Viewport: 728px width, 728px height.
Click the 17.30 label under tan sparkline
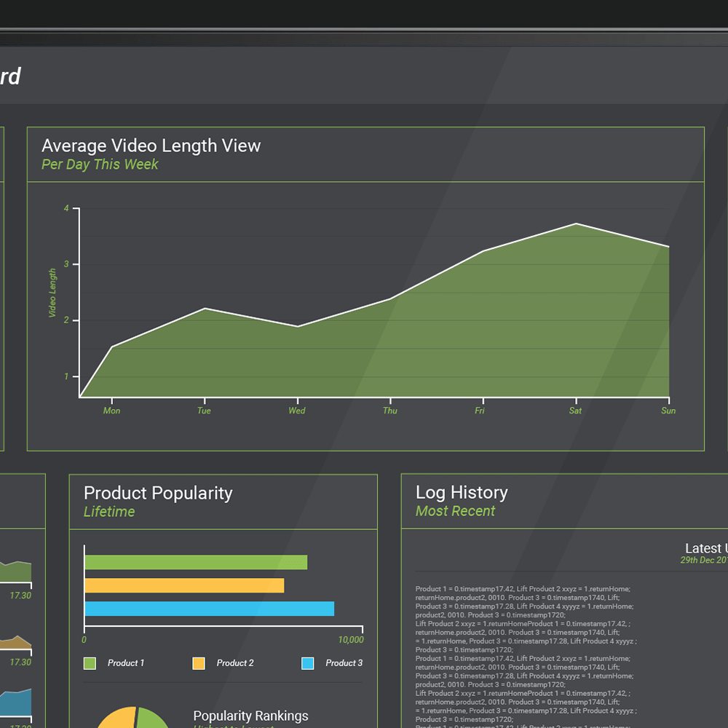click(20, 662)
